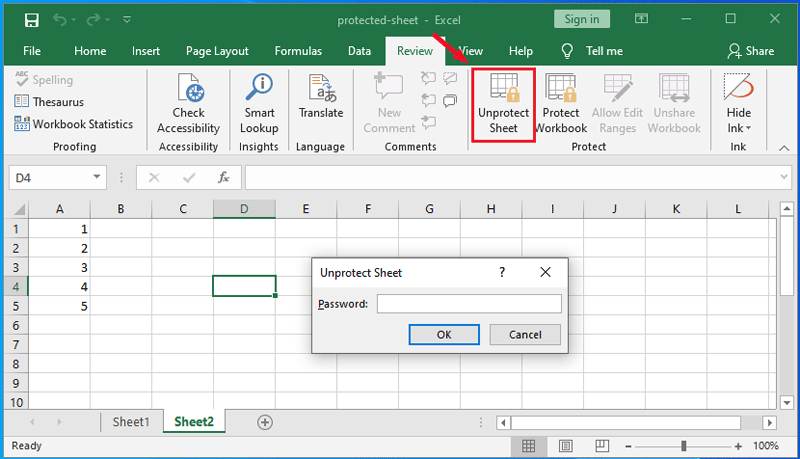The height and width of the screenshot is (459, 800).
Task: Click the Sign in button
Action: pos(582,19)
